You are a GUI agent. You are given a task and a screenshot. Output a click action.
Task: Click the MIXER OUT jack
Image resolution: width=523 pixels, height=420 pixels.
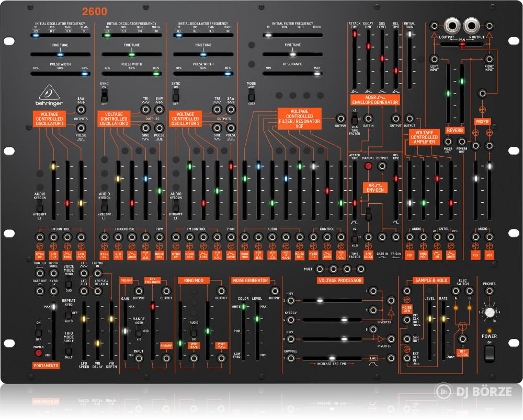[448, 142]
